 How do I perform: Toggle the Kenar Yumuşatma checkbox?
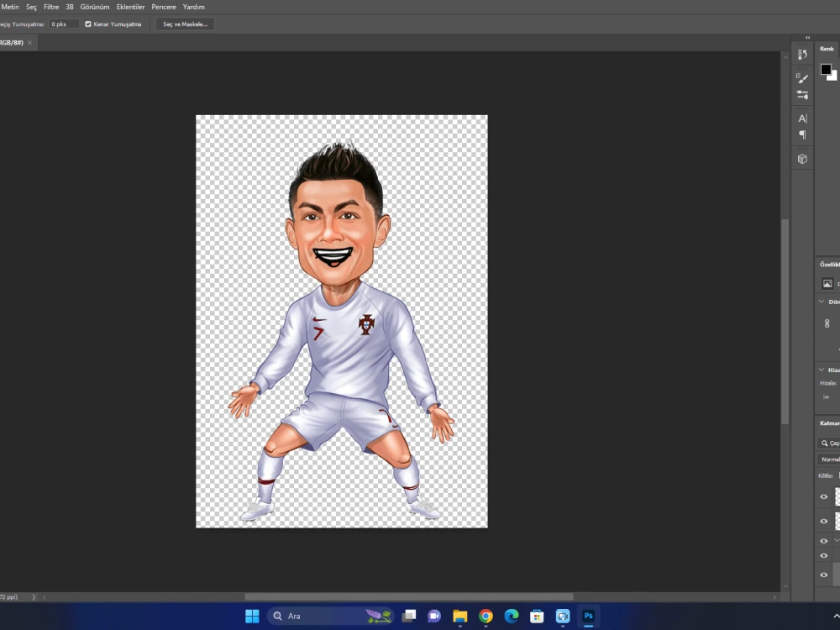point(88,24)
